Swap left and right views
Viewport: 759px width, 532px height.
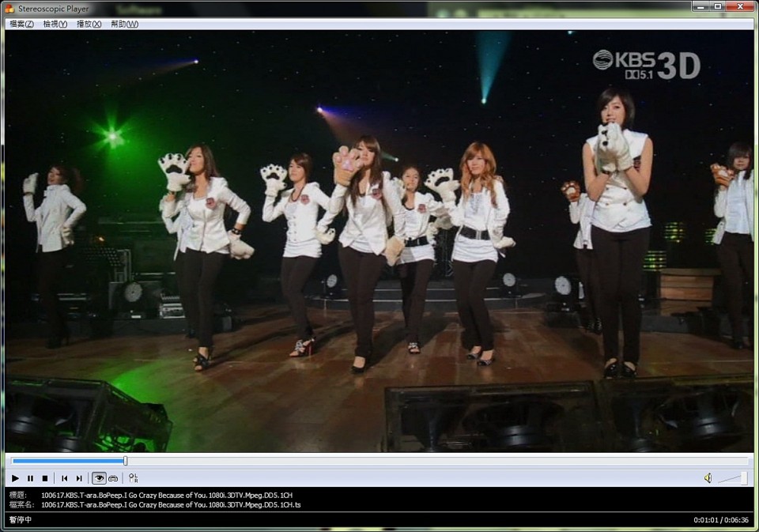click(134, 478)
